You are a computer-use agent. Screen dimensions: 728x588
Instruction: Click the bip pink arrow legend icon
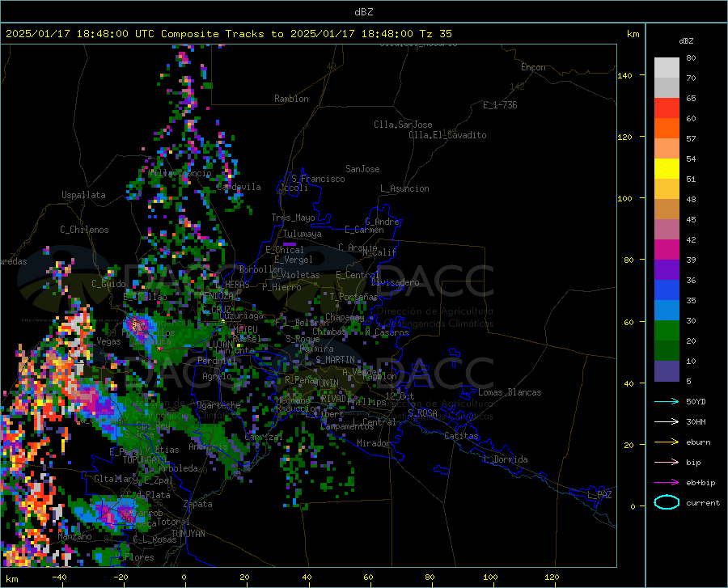click(x=667, y=463)
